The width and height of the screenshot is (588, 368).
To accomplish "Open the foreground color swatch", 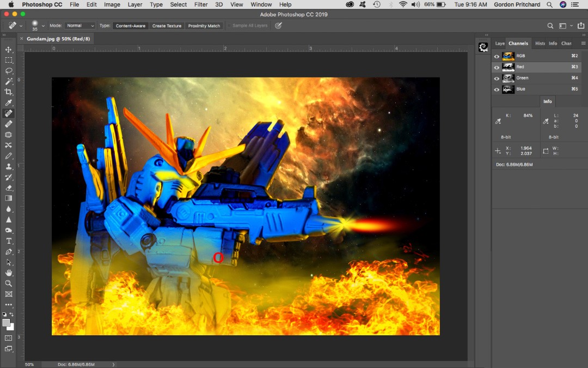I will tap(5, 323).
